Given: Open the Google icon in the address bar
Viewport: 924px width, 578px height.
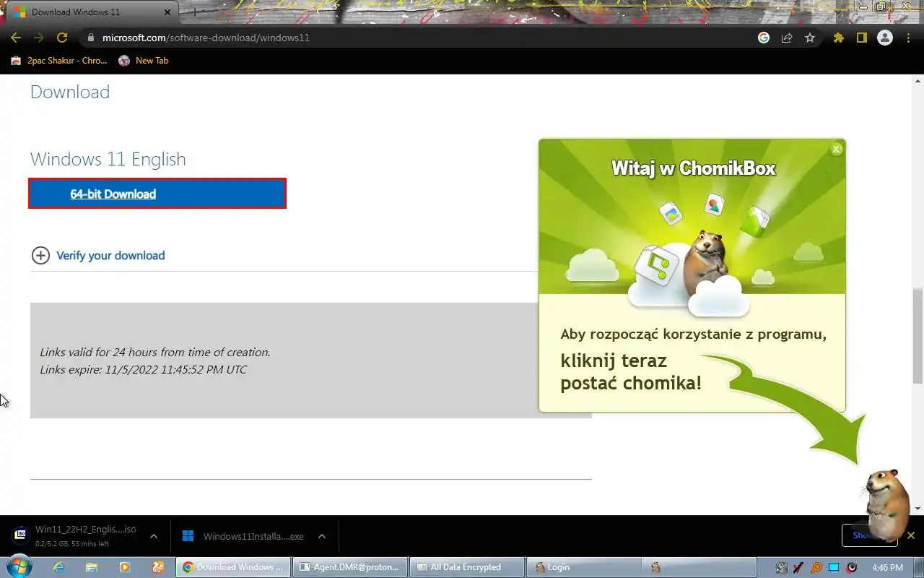Looking at the screenshot, I should 764,38.
